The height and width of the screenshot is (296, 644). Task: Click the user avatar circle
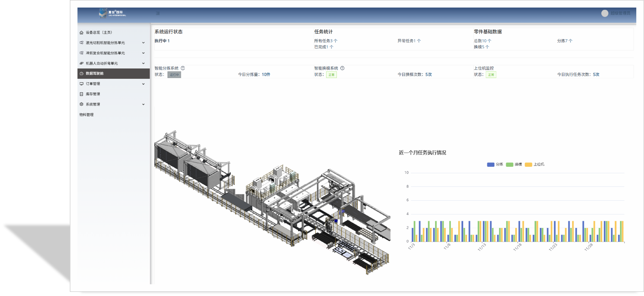[605, 13]
